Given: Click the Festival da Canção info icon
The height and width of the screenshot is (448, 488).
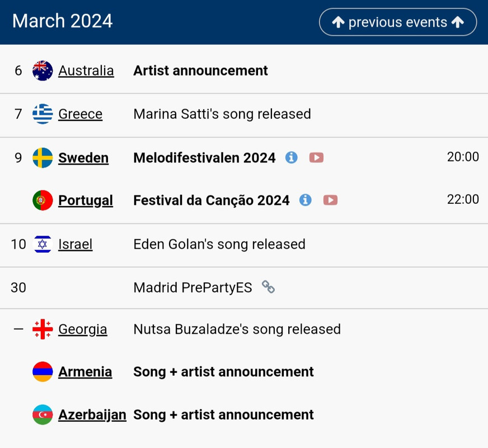Looking at the screenshot, I should coord(305,200).
